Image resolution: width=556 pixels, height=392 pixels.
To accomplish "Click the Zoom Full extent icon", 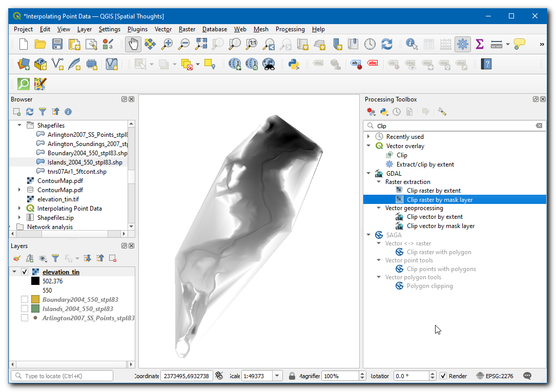I will coord(200,45).
